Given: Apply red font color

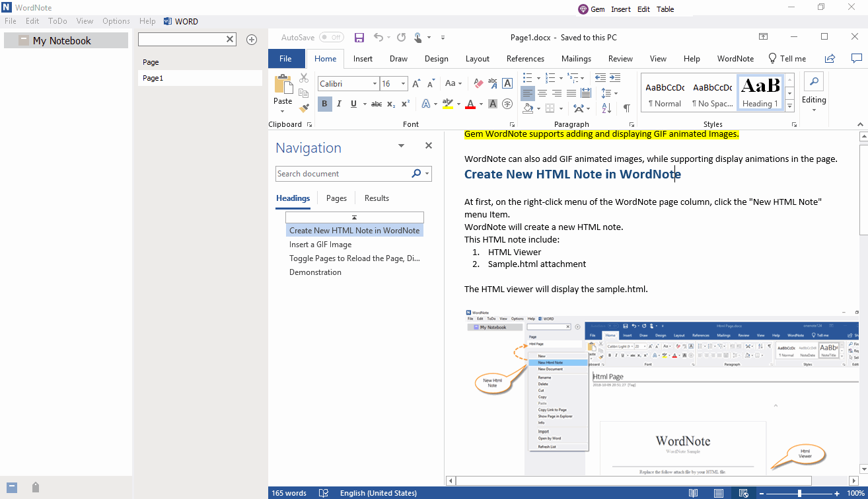Looking at the screenshot, I should point(470,104).
